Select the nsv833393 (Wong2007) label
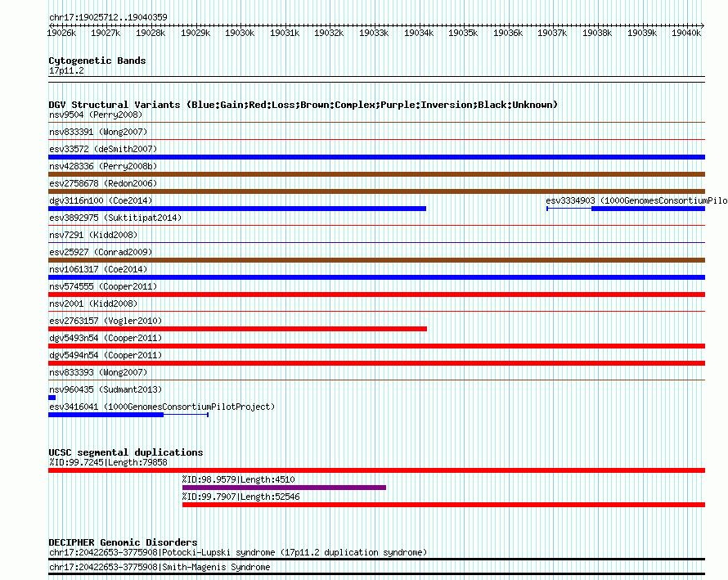 [98, 372]
